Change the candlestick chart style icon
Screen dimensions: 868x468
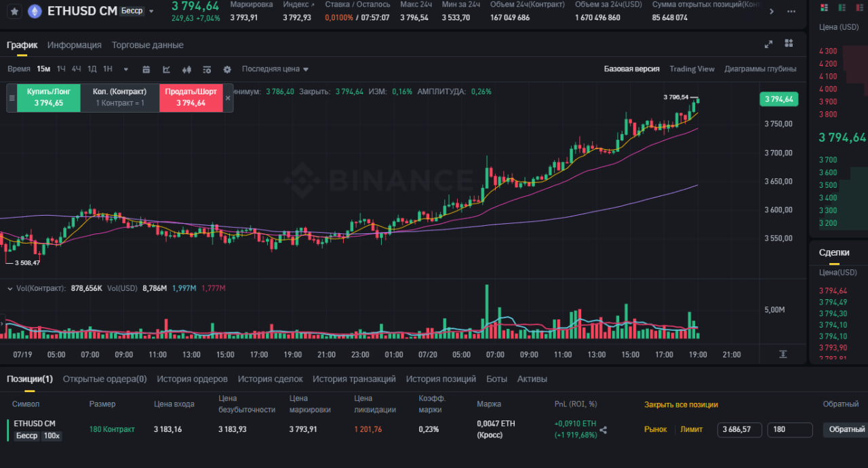[x=187, y=69]
